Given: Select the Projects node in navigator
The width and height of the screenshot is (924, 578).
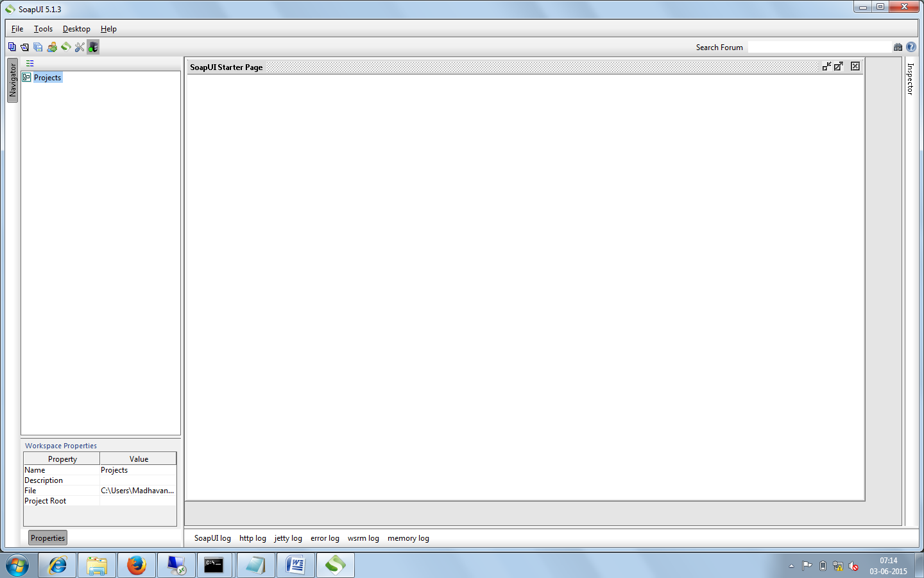Looking at the screenshot, I should [x=47, y=78].
